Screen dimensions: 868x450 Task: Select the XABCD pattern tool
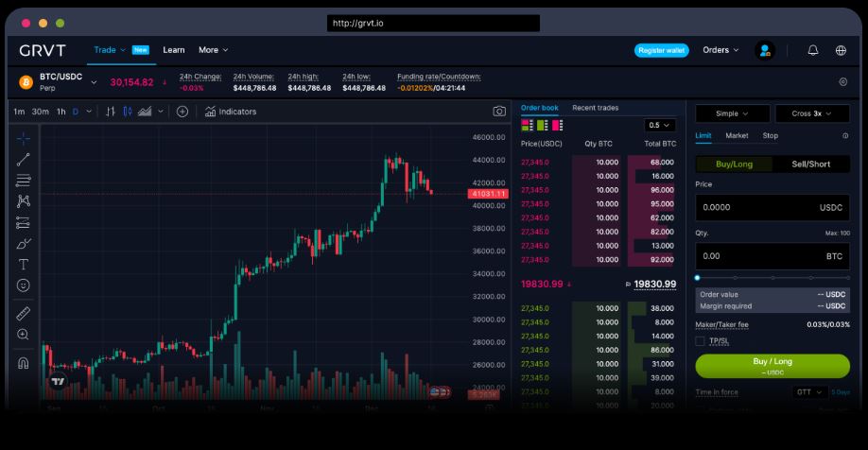tap(24, 201)
